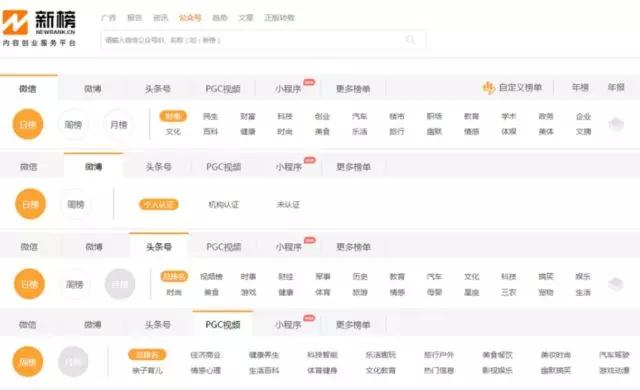
Task: Select the greyed 月榜 in 头条号 panel
Action: 120,284
